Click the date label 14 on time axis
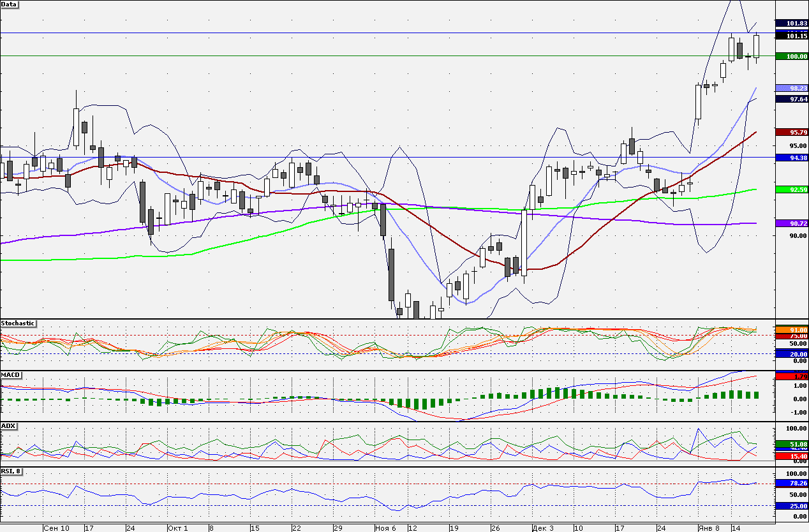This screenshot has width=809, height=532. pyautogui.click(x=736, y=528)
